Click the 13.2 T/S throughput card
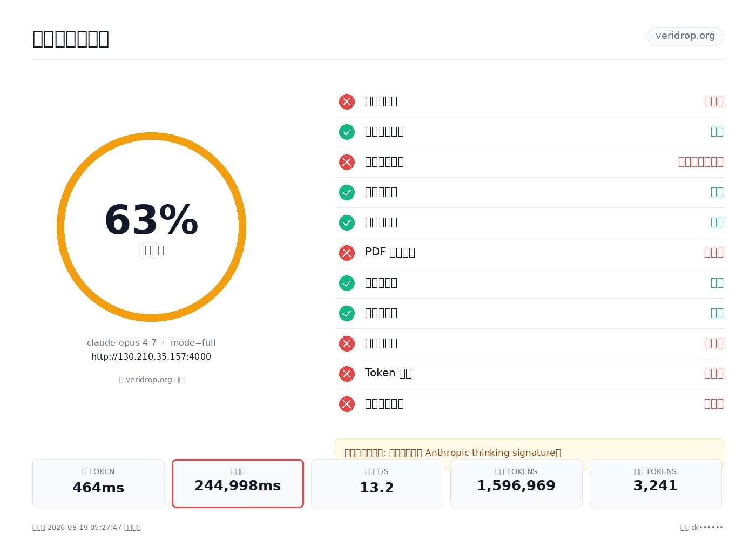The image size is (756, 540). [377, 483]
